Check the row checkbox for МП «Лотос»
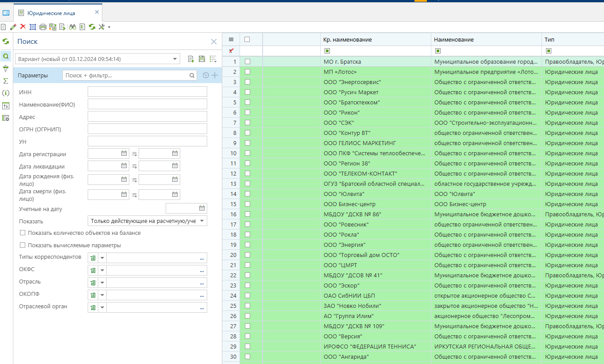This screenshot has width=604, height=364. pos(248,72)
